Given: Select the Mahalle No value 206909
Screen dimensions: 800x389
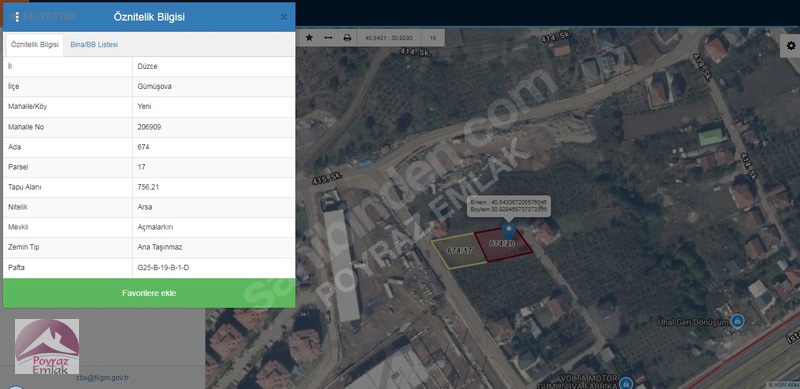Looking at the screenshot, I should click(x=149, y=127).
